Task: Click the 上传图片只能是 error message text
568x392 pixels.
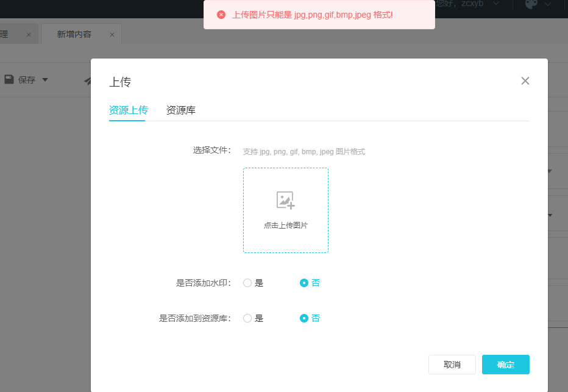Action: 313,15
